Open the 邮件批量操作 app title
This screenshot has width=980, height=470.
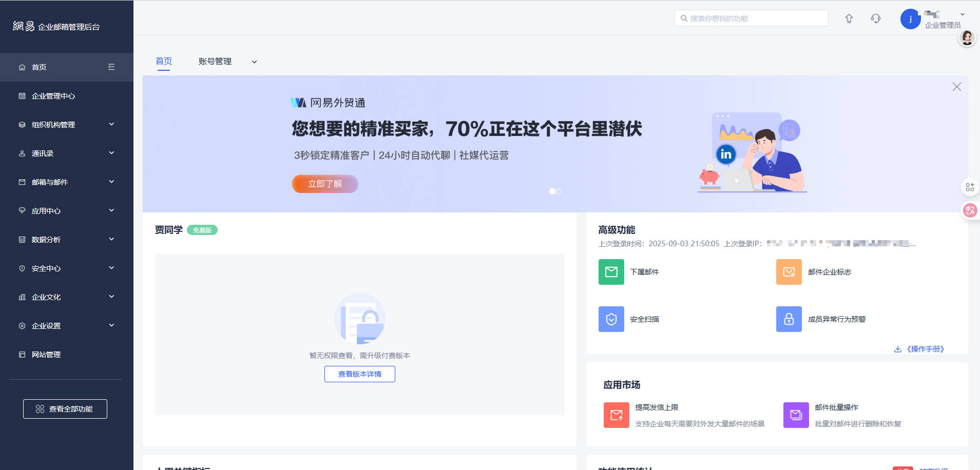pos(837,407)
